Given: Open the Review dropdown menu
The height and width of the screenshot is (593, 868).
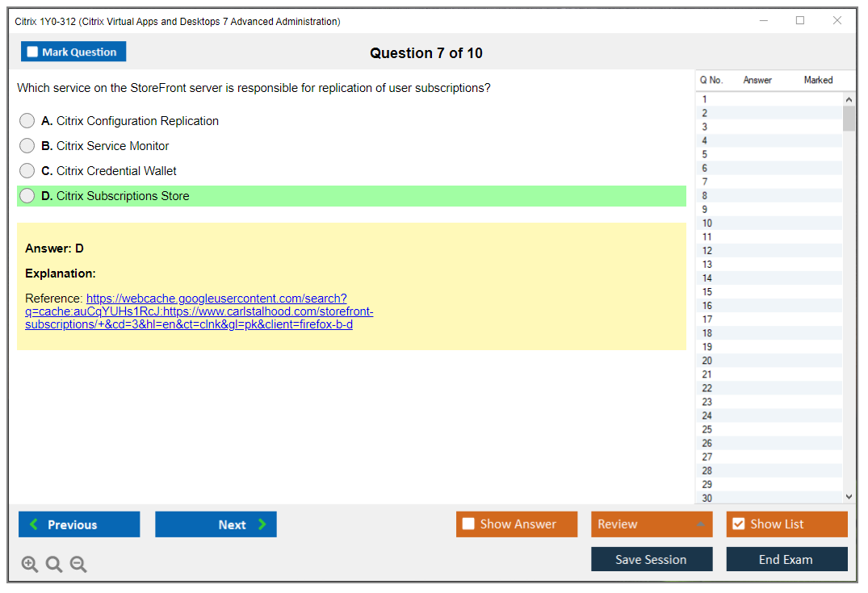Looking at the screenshot, I should pos(652,524).
